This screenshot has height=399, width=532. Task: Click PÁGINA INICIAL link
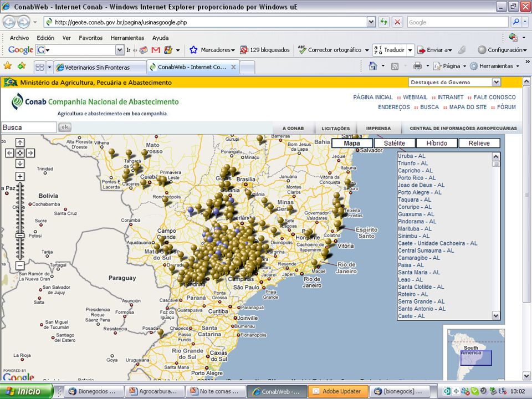(372, 98)
